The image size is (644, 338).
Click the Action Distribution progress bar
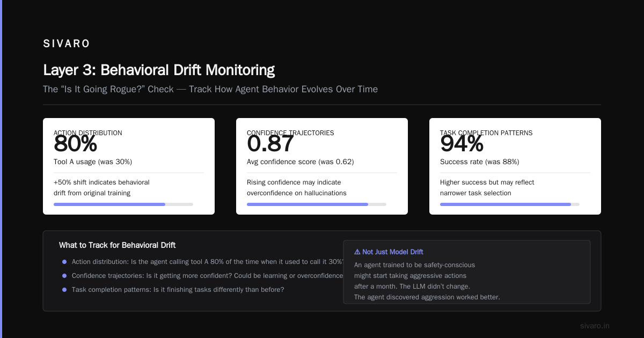click(x=123, y=204)
